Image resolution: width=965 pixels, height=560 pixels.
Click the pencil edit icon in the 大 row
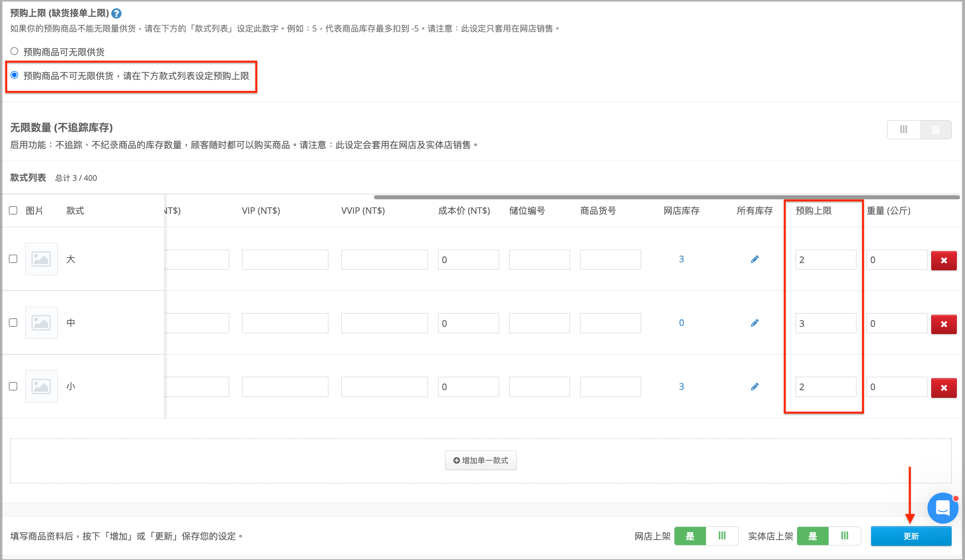point(754,259)
